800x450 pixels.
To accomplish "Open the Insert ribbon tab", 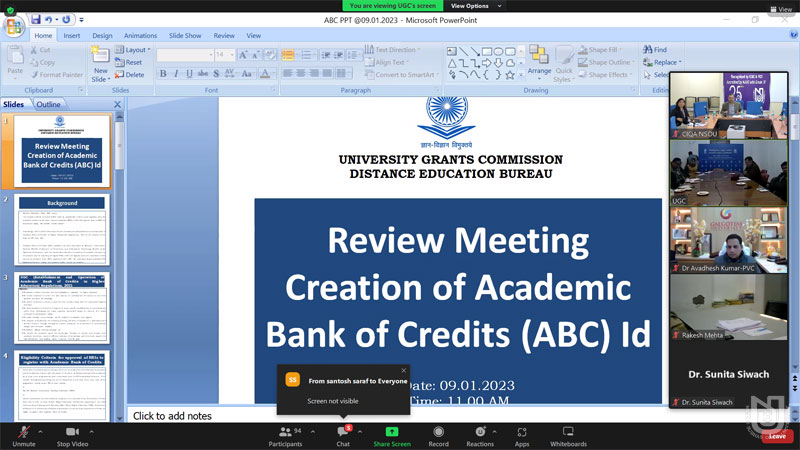I will pyautogui.click(x=71, y=36).
